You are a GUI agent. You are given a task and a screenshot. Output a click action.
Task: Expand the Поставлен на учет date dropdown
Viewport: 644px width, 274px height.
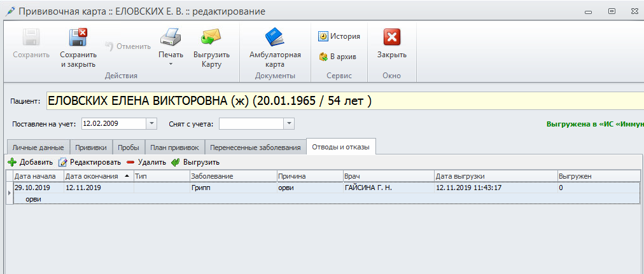point(151,123)
